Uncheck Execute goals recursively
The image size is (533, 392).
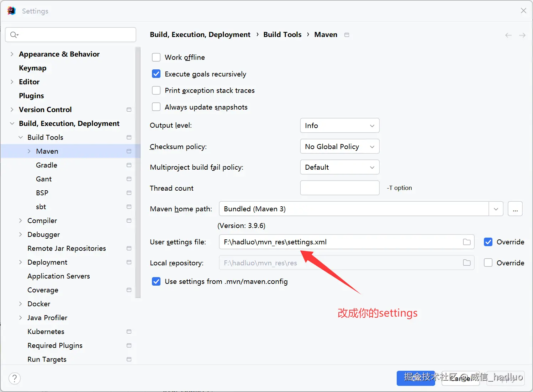(156, 74)
